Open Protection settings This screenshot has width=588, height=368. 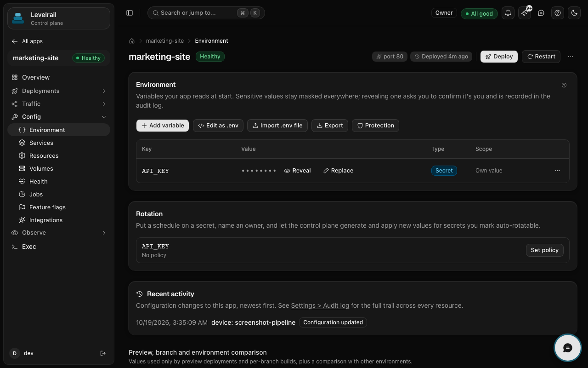tap(375, 126)
